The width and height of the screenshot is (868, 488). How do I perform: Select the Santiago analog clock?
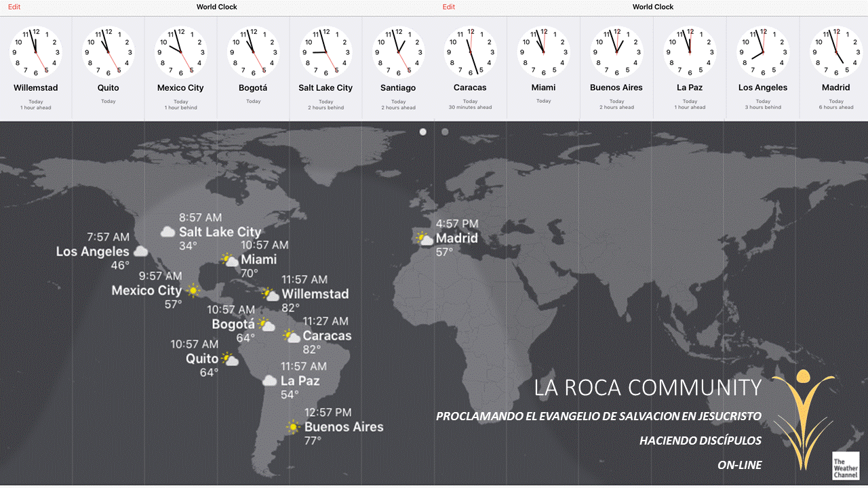point(399,52)
